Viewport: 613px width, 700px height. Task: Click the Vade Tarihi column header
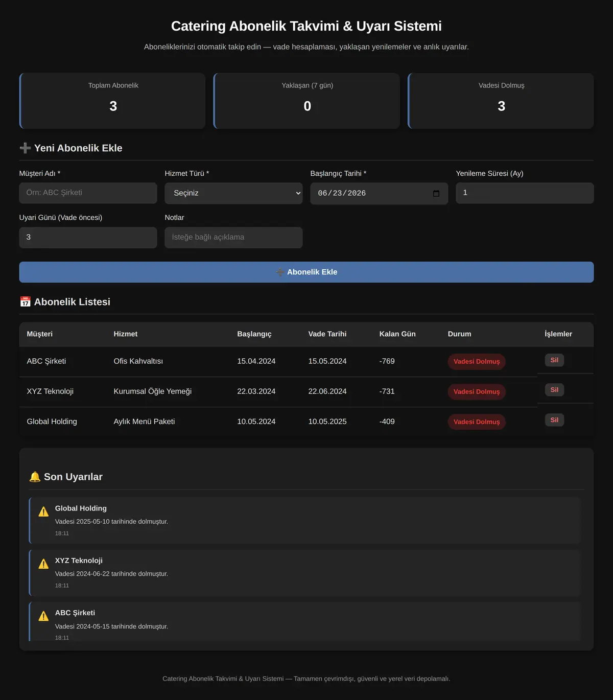327,334
